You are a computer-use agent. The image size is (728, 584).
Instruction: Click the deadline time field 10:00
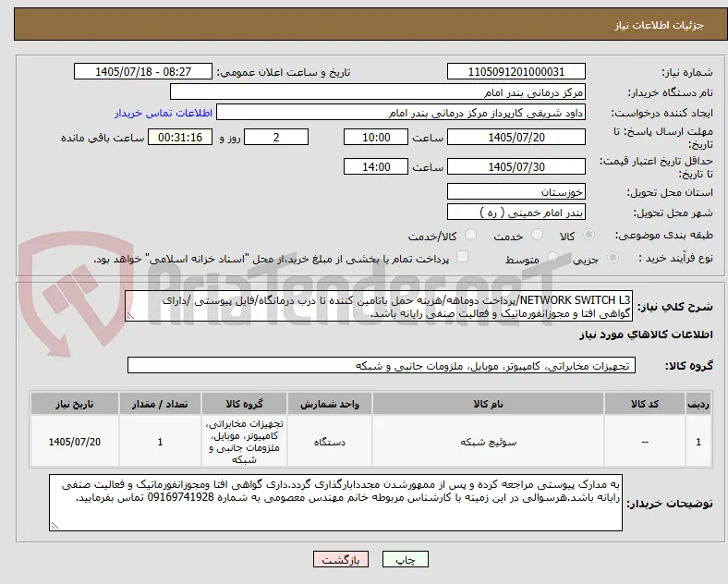(376, 137)
